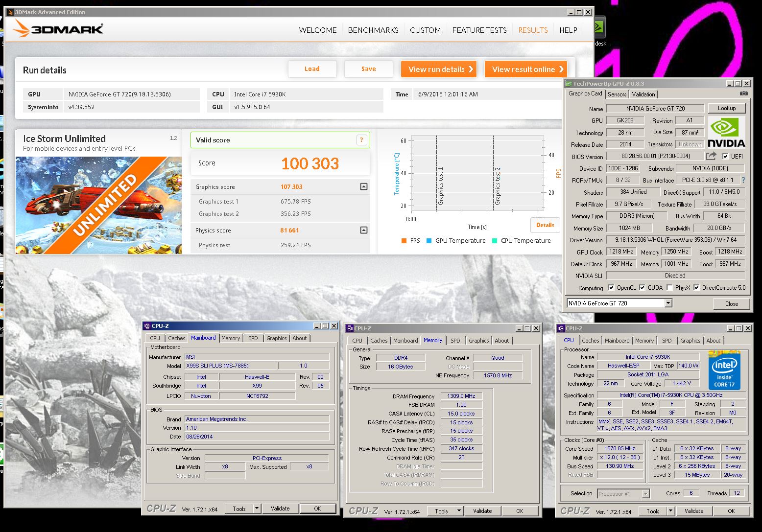
Task: Click the score value 100 303
Action: (x=310, y=163)
